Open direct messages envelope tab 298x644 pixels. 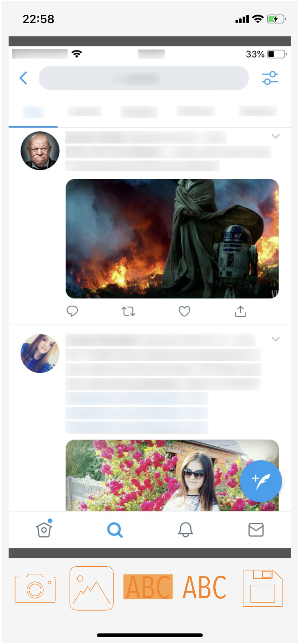click(x=256, y=530)
